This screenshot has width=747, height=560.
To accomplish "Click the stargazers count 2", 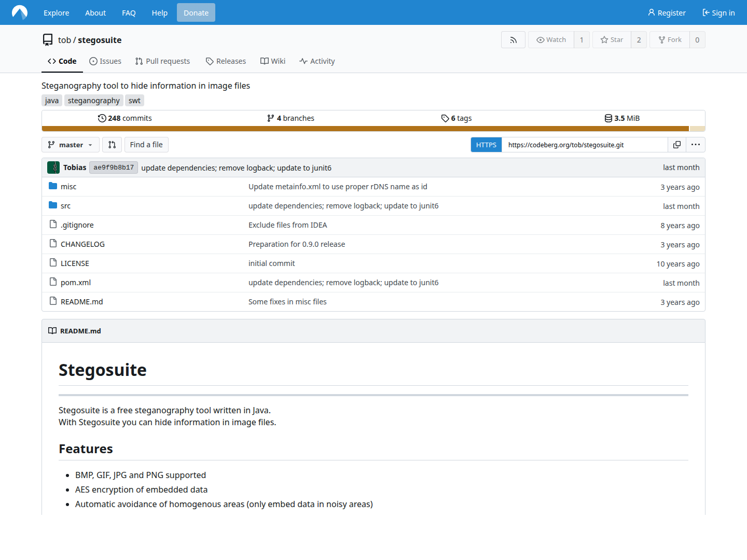I will point(639,40).
